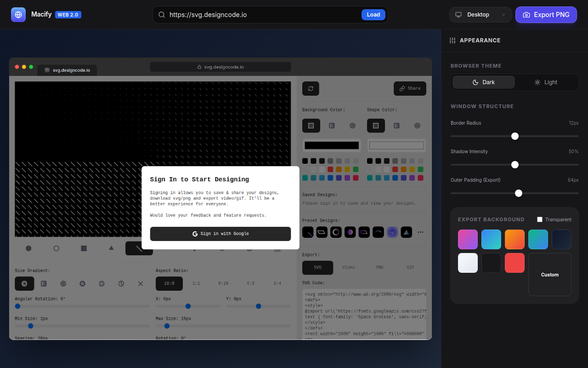Adjust the Shadow Intensity slider handle

click(x=515, y=165)
